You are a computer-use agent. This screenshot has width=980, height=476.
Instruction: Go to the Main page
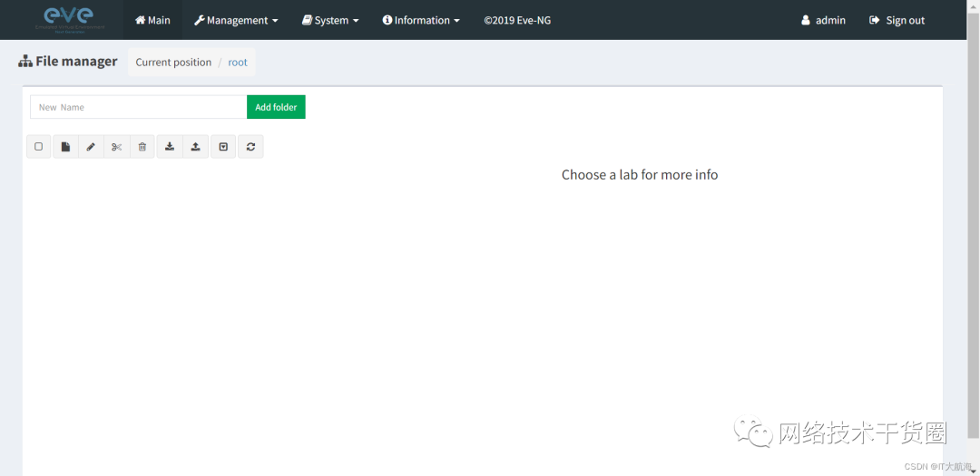click(152, 20)
